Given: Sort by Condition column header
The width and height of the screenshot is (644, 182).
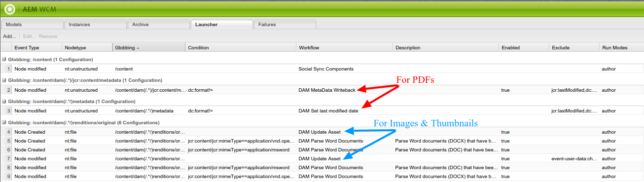Looking at the screenshot, I should coord(241,48).
